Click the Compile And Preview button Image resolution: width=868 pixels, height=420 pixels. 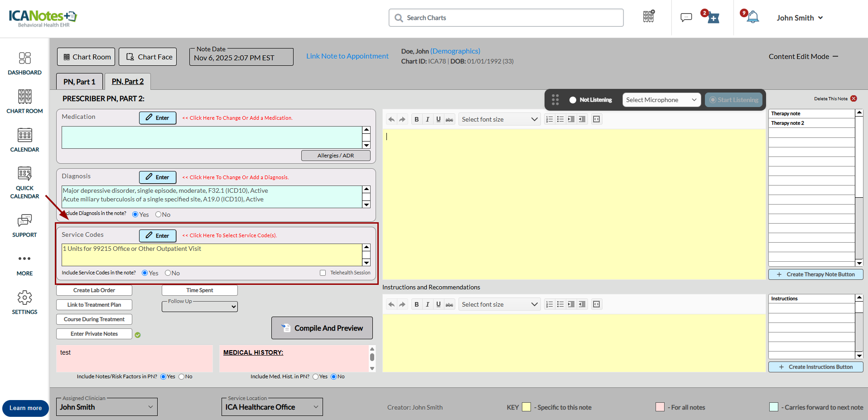click(x=322, y=328)
